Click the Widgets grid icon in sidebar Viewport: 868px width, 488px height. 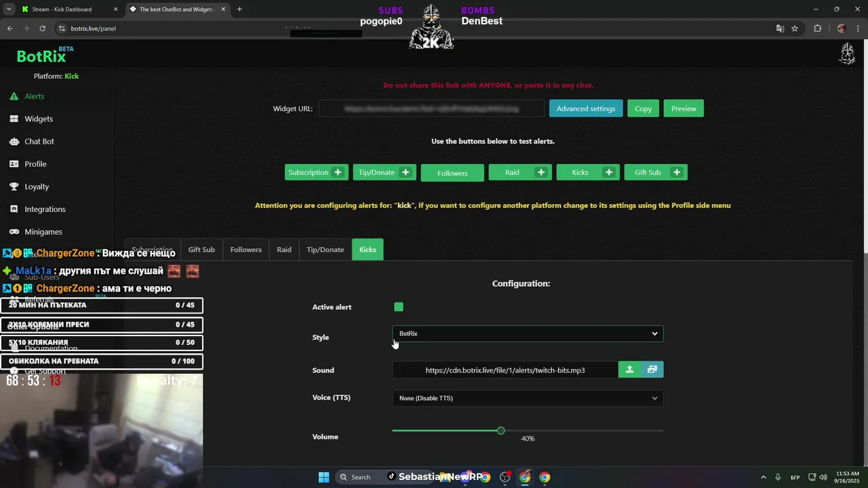point(14,119)
